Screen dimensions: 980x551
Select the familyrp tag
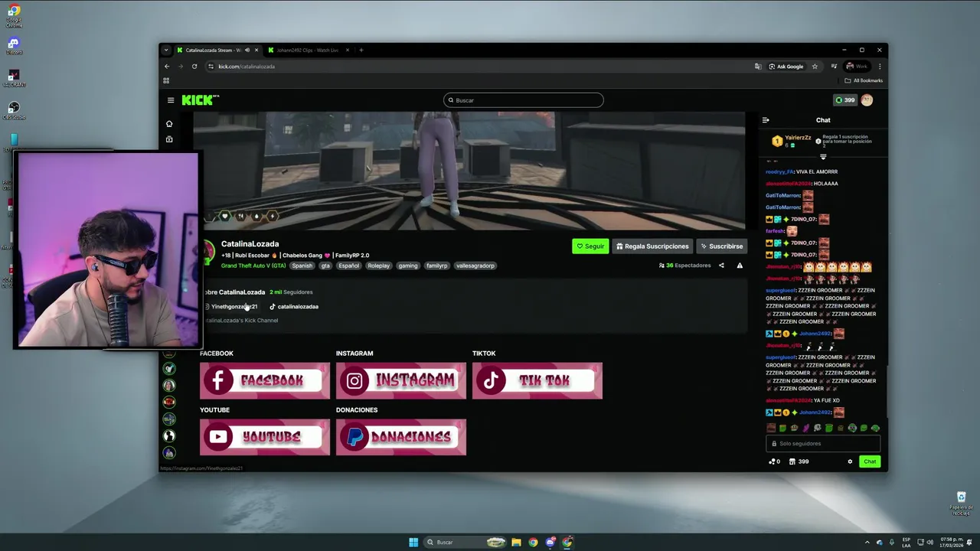437,266
